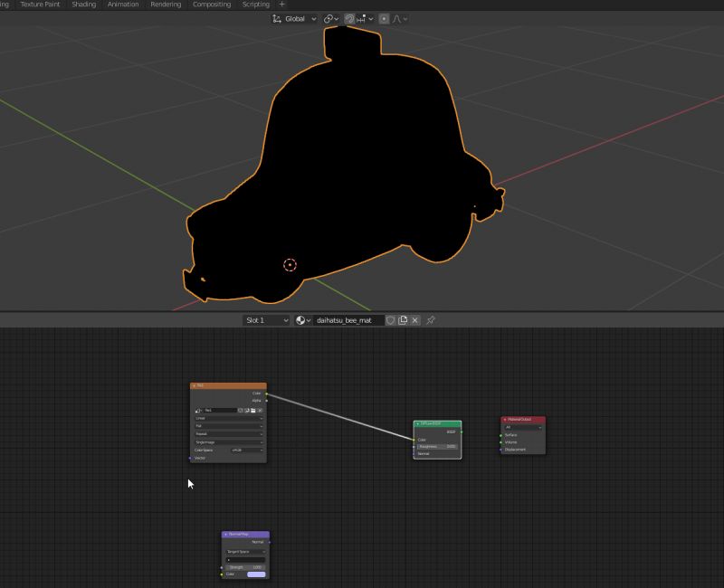Unlink the daihatsu_bee_mat material with the X
724x588 pixels.
414,320
